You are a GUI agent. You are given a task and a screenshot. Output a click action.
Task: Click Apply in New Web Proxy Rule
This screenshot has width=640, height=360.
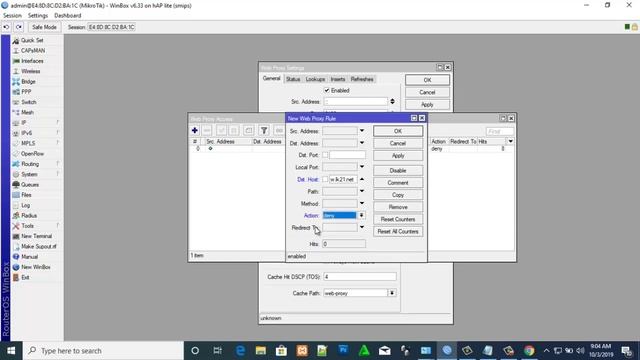tap(398, 156)
